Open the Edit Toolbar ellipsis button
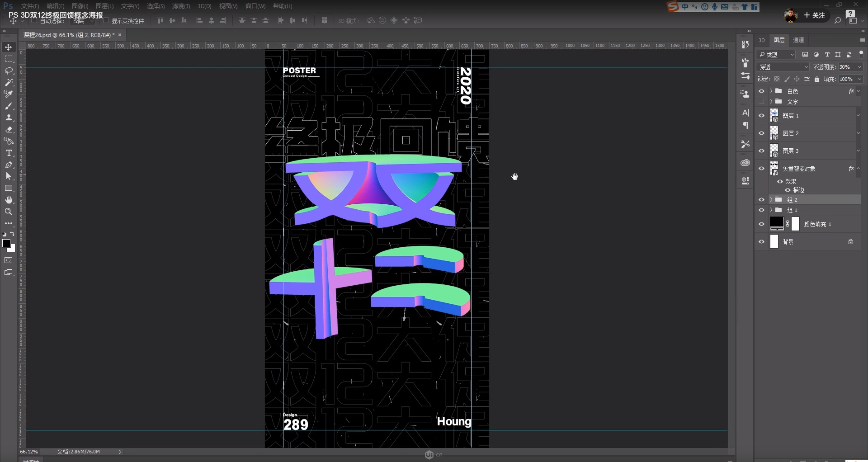This screenshot has height=462, width=868. click(x=9, y=224)
